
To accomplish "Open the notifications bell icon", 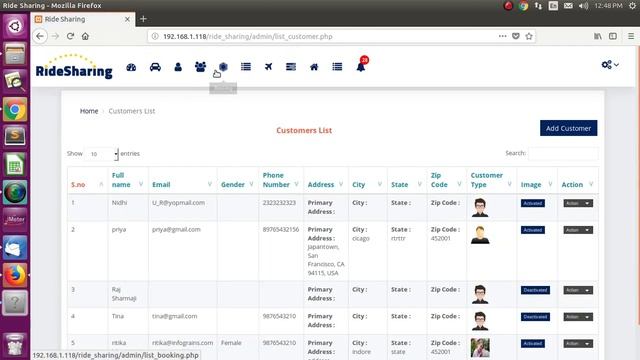I will pyautogui.click(x=361, y=67).
